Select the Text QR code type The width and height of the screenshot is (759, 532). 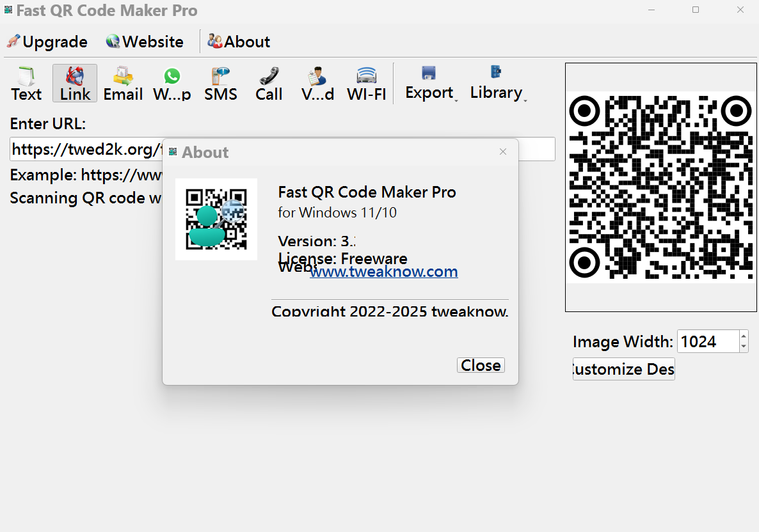click(x=26, y=83)
